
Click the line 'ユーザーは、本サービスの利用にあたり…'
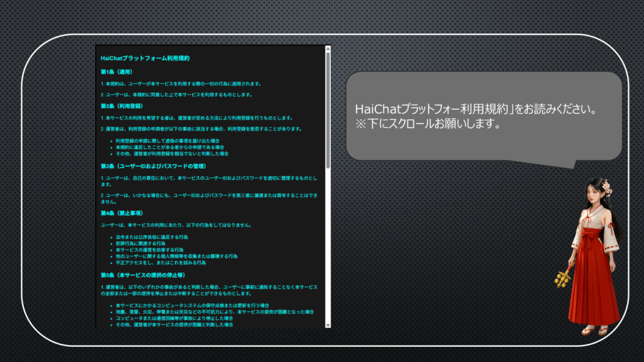click(x=176, y=225)
